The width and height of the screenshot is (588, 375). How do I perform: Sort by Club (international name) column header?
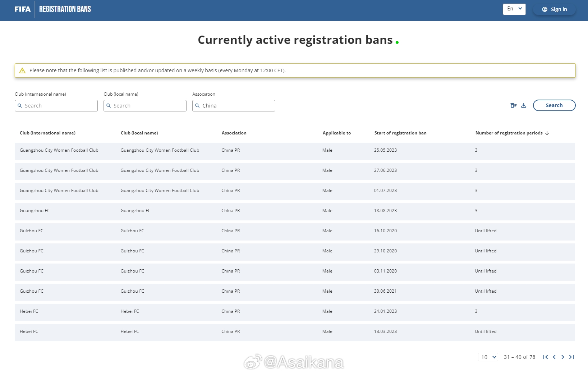tap(47, 133)
